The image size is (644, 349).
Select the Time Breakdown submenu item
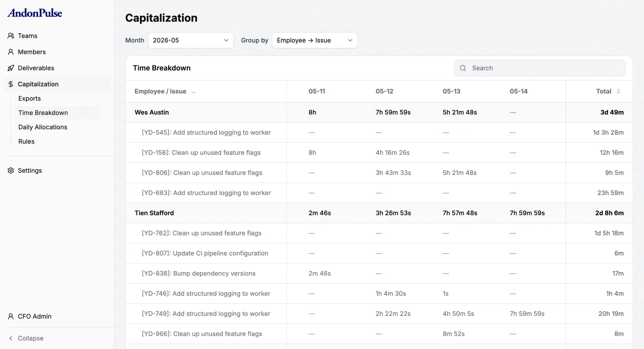pyautogui.click(x=57, y=113)
